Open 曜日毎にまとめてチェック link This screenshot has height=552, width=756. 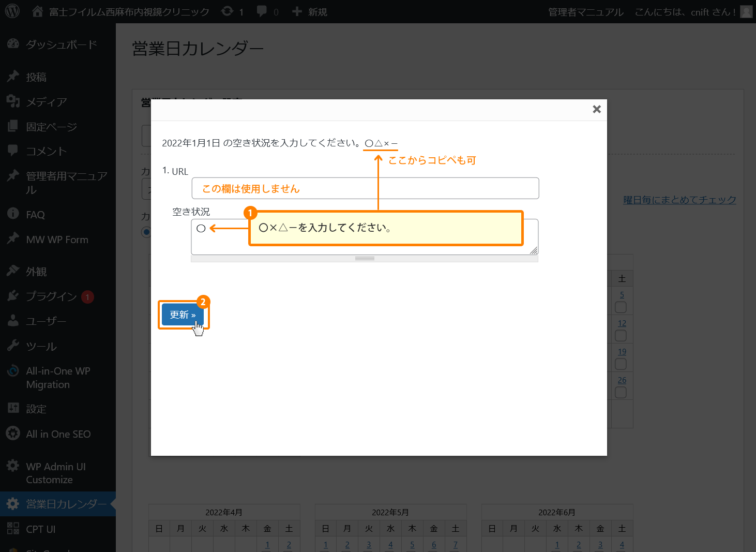point(679,200)
